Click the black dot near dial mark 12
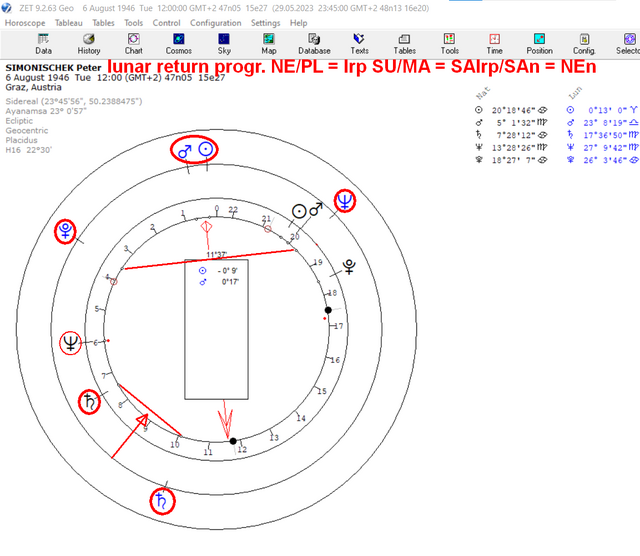 [x=233, y=441]
